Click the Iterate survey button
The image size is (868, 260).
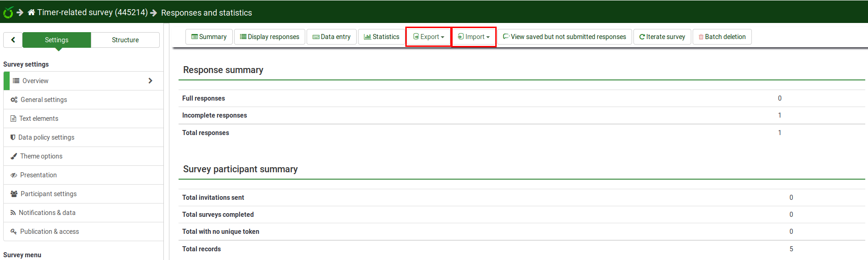tap(662, 37)
